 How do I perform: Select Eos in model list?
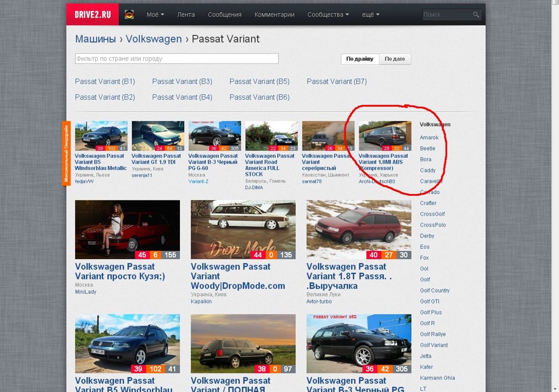tap(424, 247)
